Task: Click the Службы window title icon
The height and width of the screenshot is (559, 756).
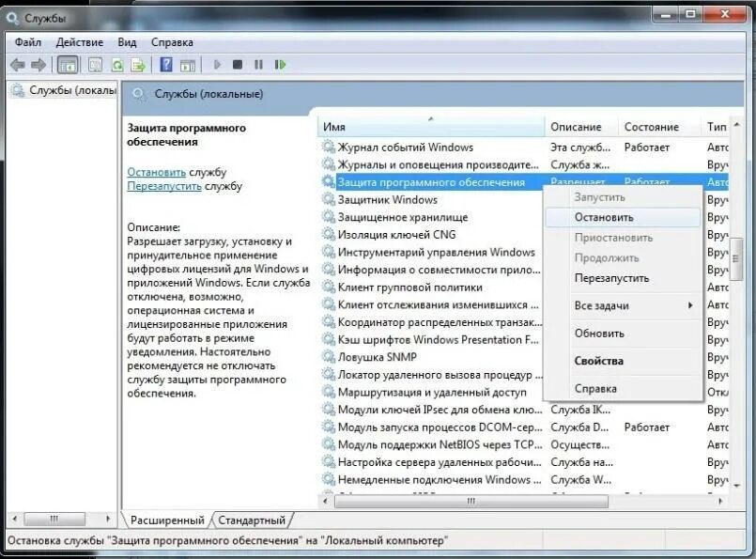Action: [12, 19]
